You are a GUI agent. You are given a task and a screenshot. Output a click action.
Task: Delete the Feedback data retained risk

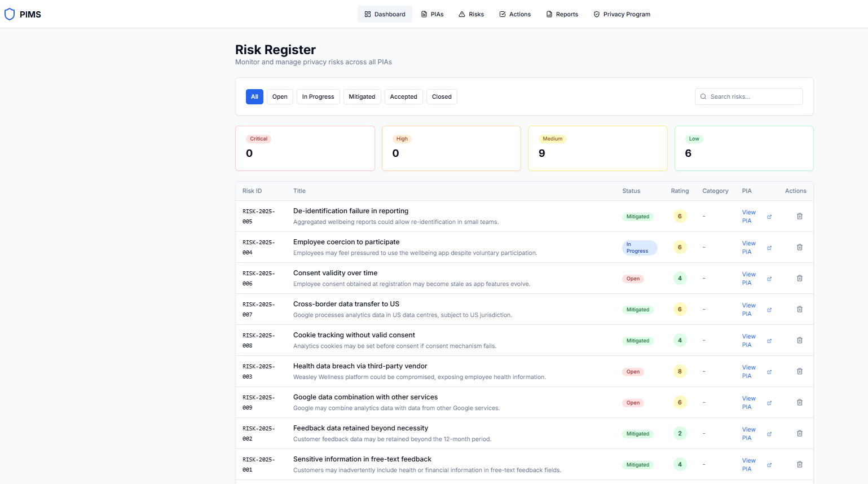click(x=800, y=433)
